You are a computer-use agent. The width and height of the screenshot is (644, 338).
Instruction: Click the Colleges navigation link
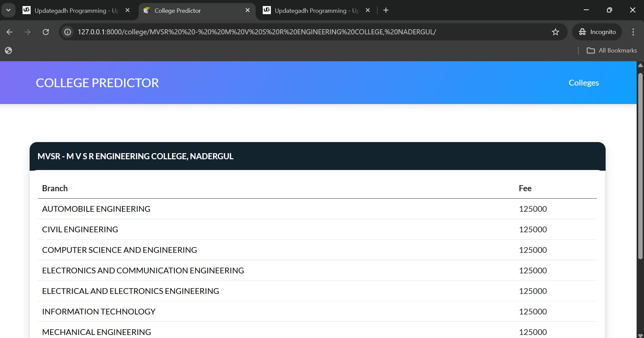click(584, 82)
